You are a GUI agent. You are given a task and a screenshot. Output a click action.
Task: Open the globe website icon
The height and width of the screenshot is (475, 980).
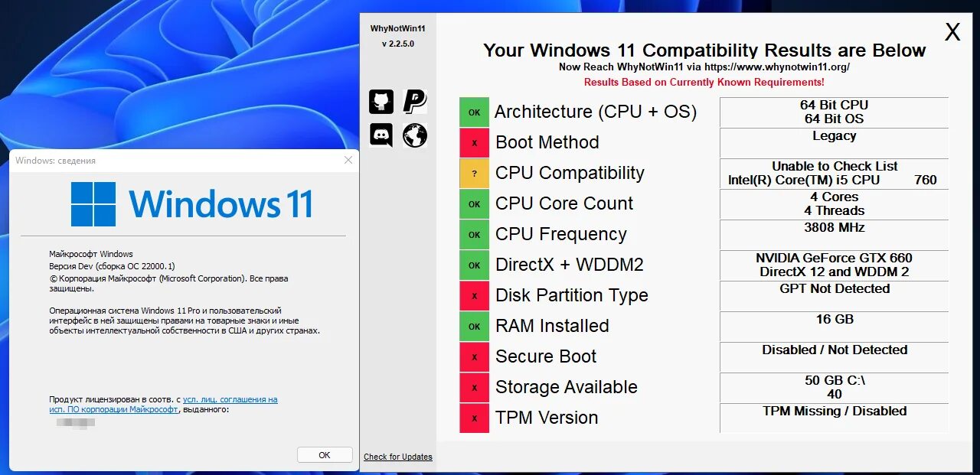pyautogui.click(x=415, y=135)
